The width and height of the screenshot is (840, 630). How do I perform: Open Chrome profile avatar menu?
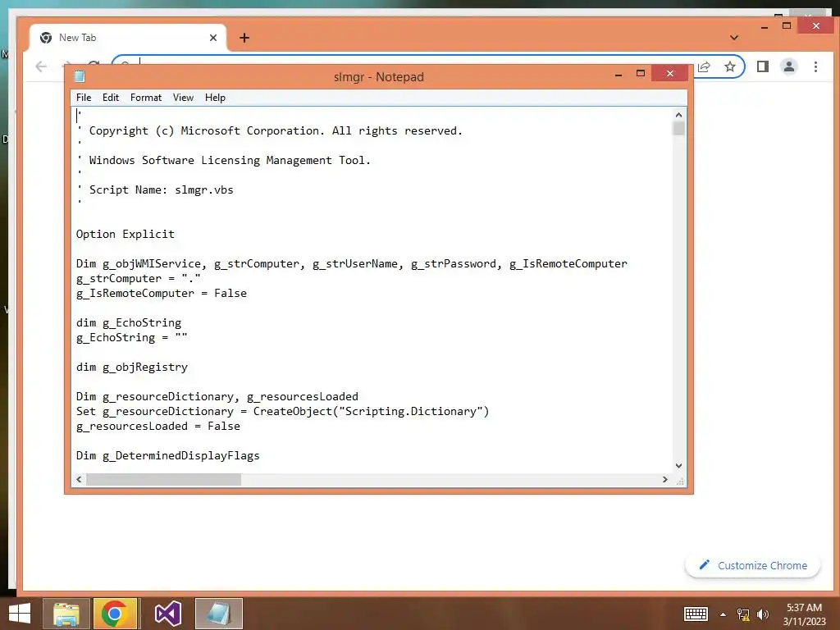[789, 66]
